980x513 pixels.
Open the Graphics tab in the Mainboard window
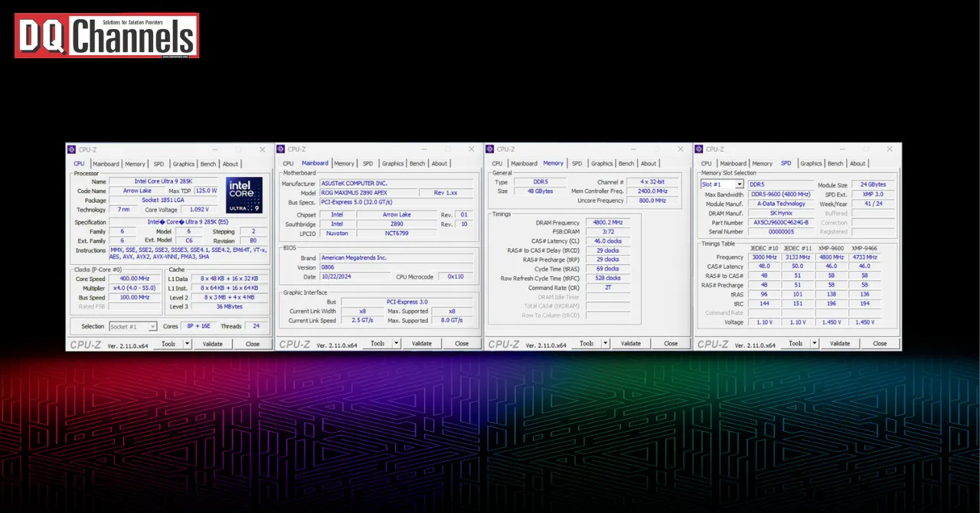click(392, 163)
